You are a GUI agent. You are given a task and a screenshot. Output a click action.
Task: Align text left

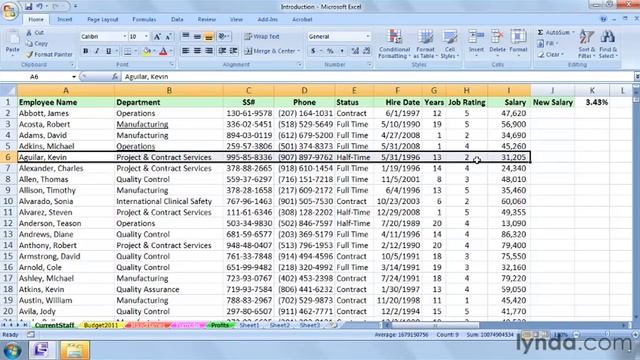[x=185, y=51]
